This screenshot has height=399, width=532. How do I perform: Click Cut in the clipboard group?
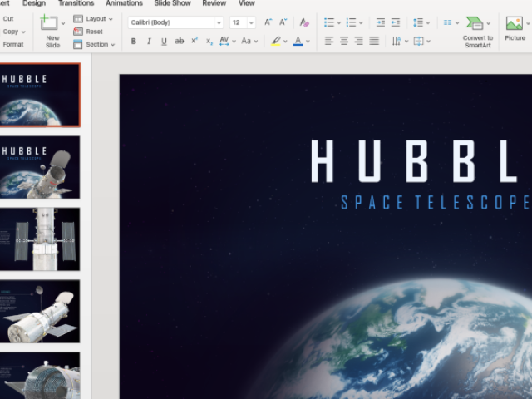coord(8,18)
